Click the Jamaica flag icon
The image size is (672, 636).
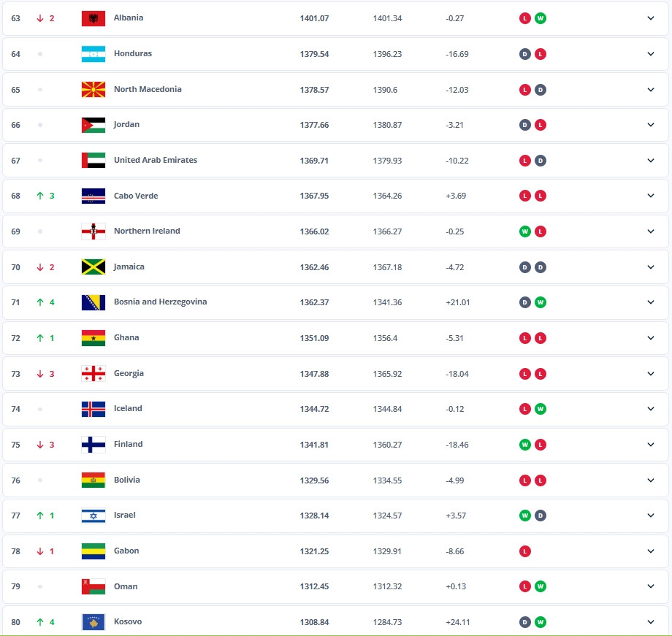tap(93, 267)
